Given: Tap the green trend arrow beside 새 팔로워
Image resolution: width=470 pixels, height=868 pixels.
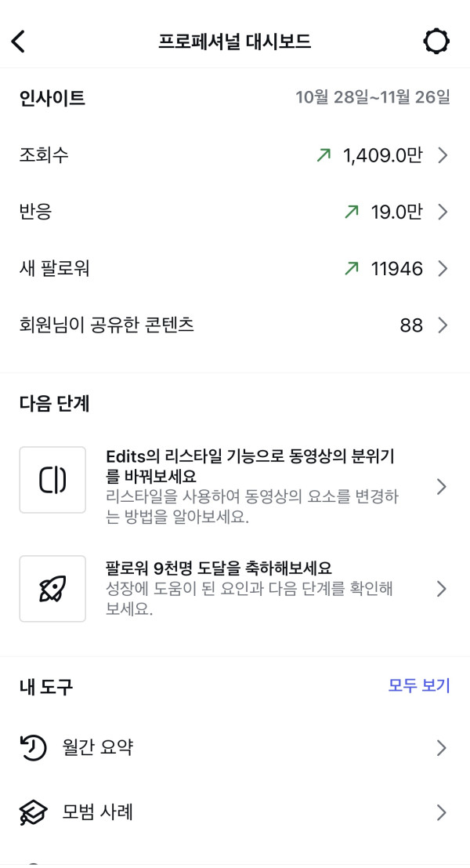Looking at the screenshot, I should (352, 269).
